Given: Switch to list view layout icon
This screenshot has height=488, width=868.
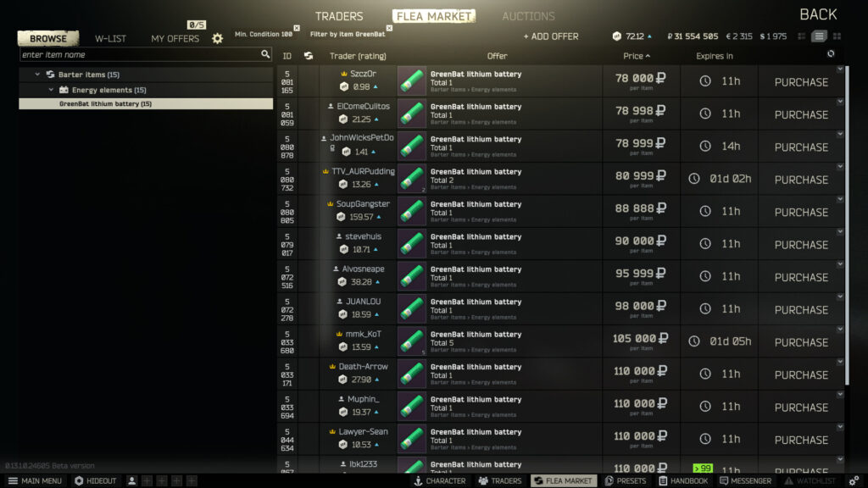Looking at the screenshot, I should 819,36.
